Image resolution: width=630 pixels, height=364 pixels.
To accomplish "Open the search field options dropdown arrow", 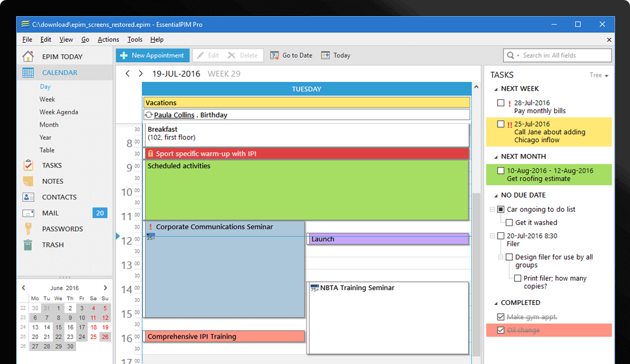I will tap(518, 55).
